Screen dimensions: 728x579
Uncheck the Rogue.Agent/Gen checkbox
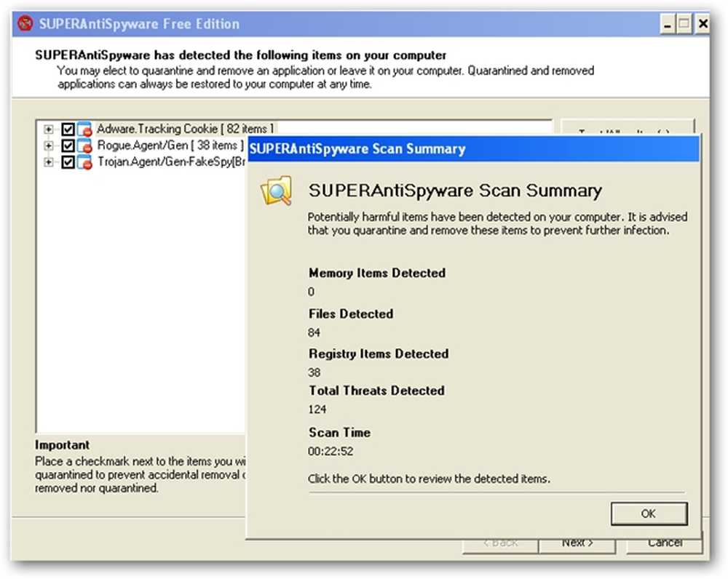click(68, 145)
